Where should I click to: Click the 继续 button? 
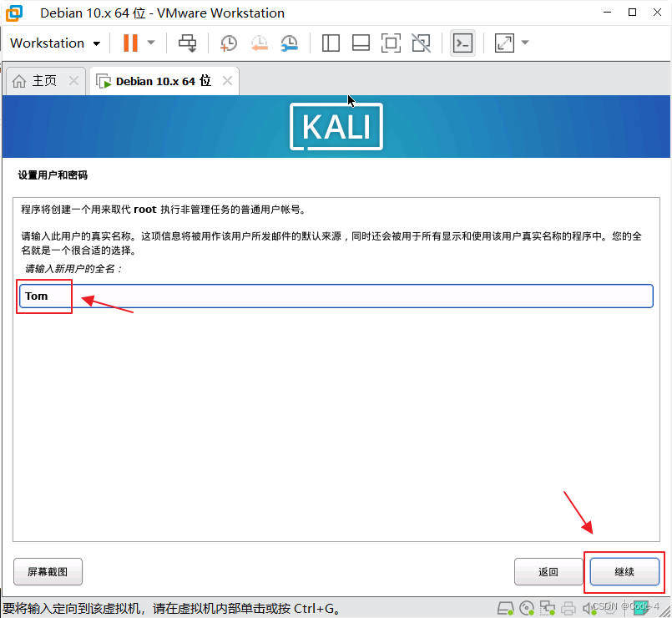pos(624,572)
